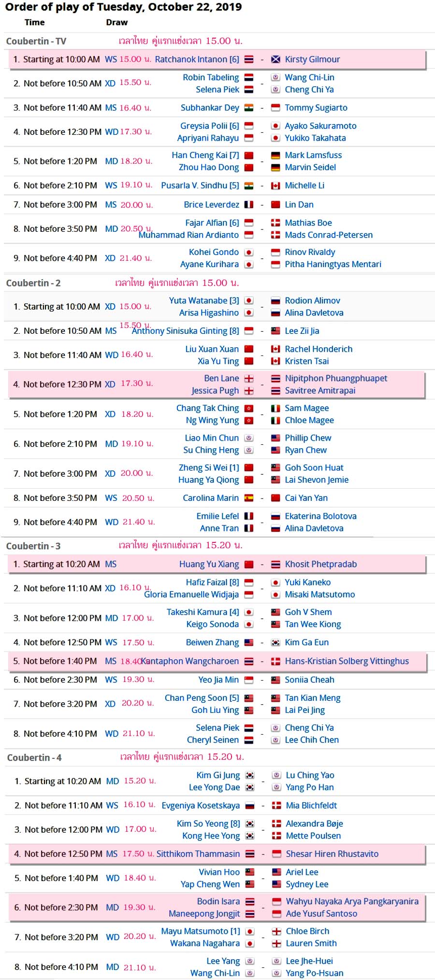Click the Anthony Sinisuka Ginting link
The image size is (435, 980).
click(185, 331)
